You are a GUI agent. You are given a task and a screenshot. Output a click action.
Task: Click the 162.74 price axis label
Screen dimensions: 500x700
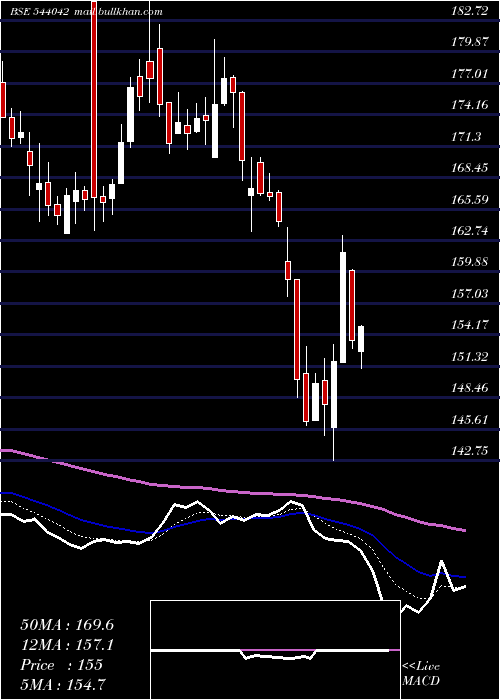(470, 231)
